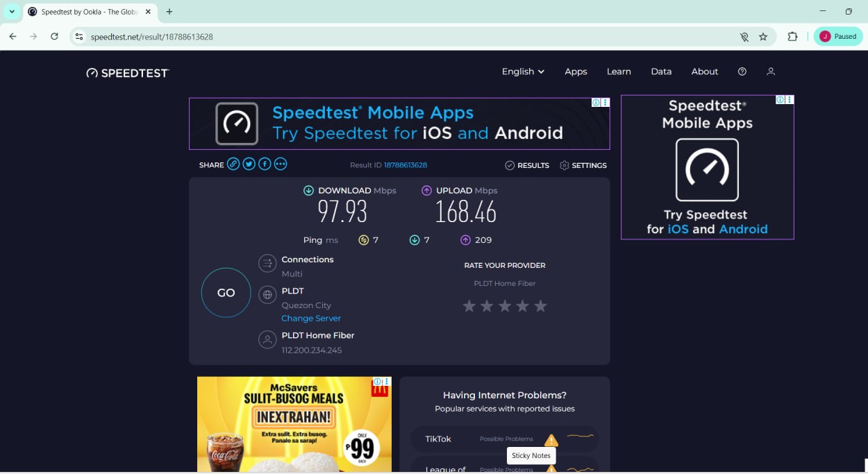The height and width of the screenshot is (474, 868).
Task: Click the Quezon City server location
Action: click(x=306, y=305)
